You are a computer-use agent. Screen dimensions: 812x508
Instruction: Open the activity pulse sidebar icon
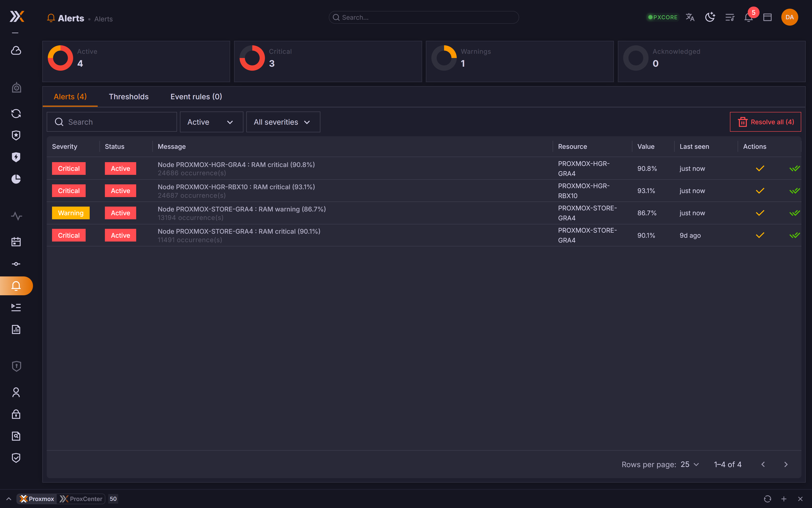coord(16,216)
